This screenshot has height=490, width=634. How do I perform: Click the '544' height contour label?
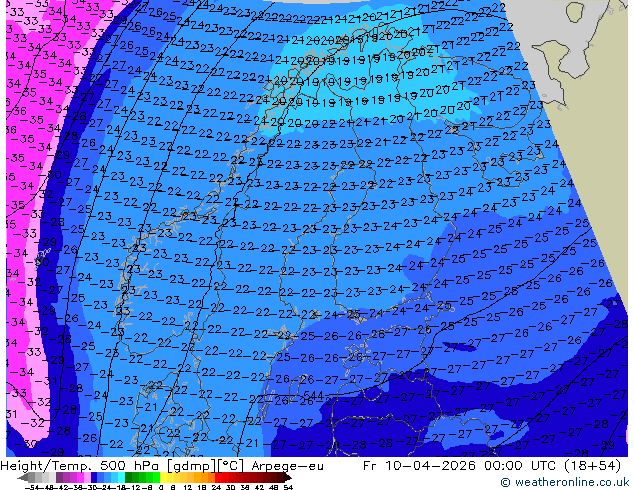pyautogui.click(x=313, y=395)
